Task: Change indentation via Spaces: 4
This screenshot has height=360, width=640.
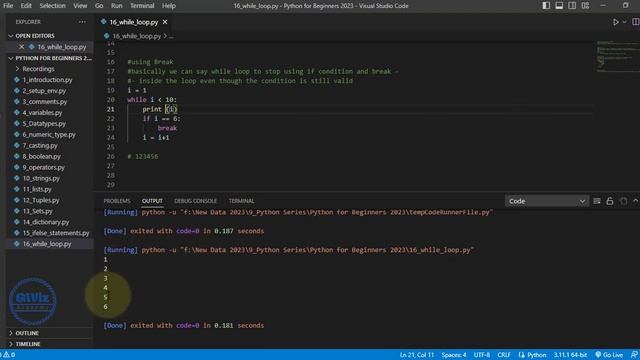Action: click(x=453, y=355)
